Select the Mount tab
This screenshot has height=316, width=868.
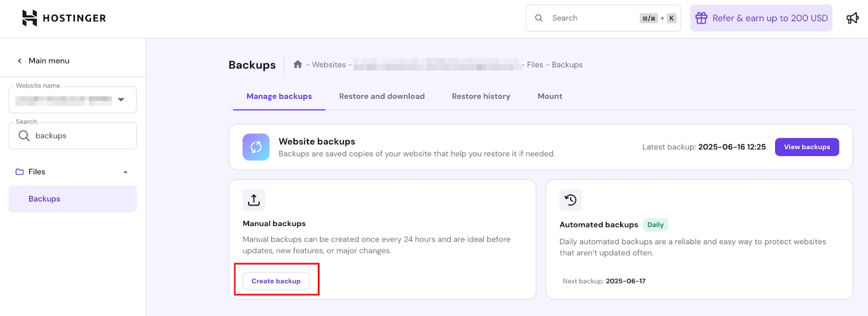pos(550,96)
